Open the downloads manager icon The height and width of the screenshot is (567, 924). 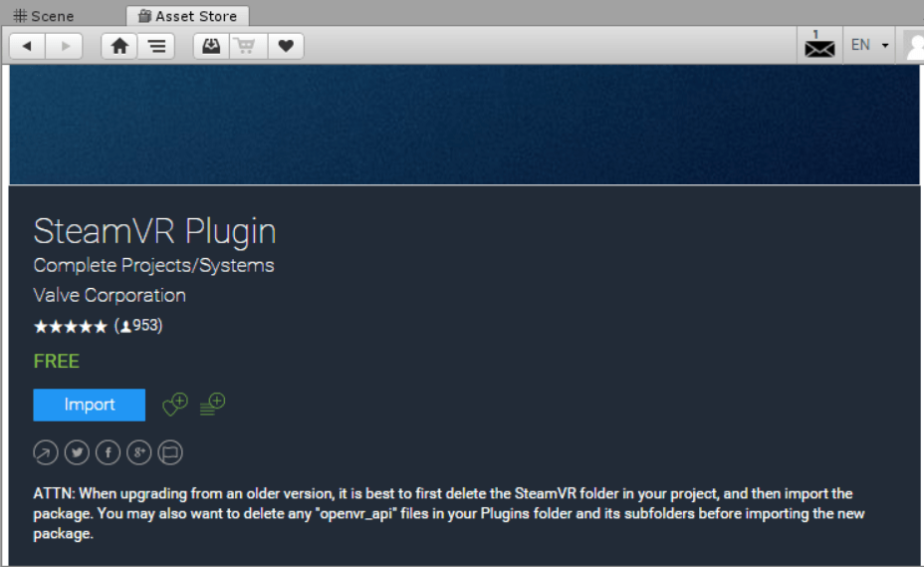(x=211, y=46)
